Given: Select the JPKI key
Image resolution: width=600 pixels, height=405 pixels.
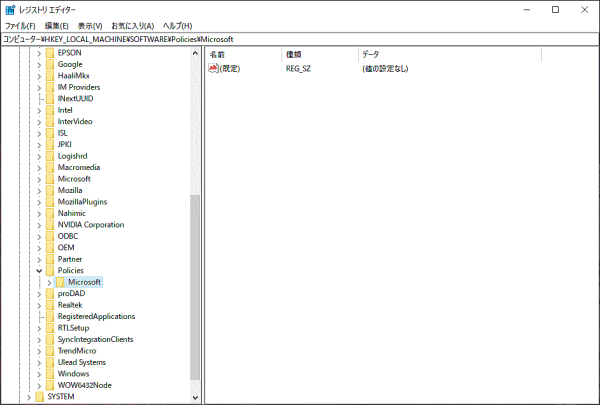Looking at the screenshot, I should [x=64, y=144].
